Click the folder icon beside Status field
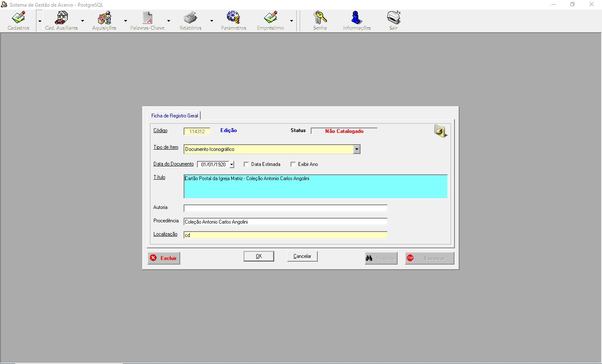Image resolution: width=602 pixels, height=364 pixels. click(440, 131)
